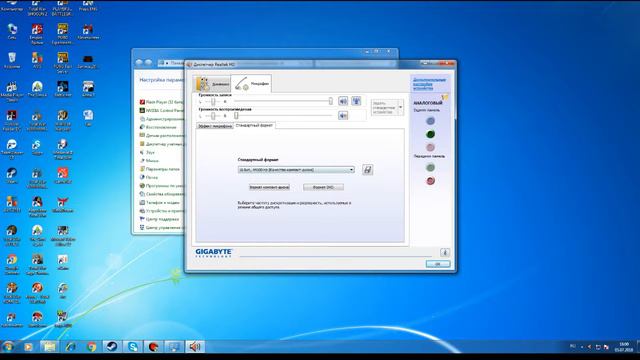
Task: Open the Стандартный формат sub-tab
Action: click(254, 125)
